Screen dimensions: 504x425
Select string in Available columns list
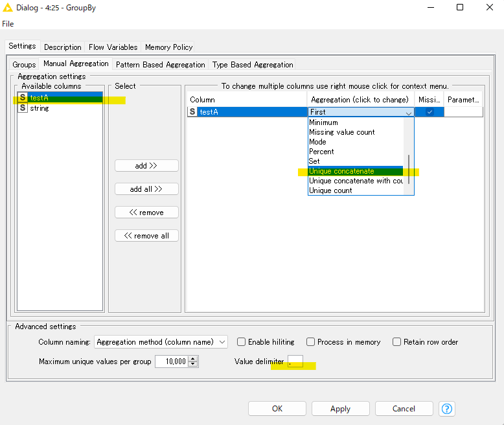(x=60, y=108)
